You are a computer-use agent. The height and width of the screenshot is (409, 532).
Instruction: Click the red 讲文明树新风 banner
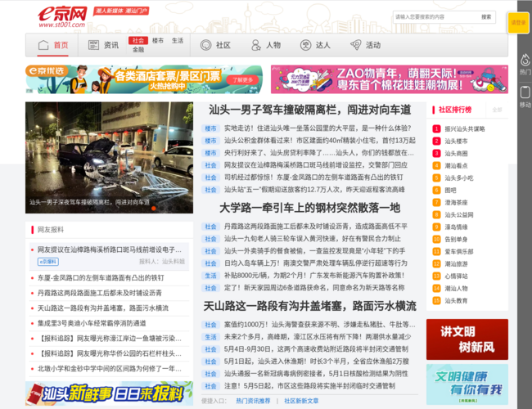tap(467, 339)
